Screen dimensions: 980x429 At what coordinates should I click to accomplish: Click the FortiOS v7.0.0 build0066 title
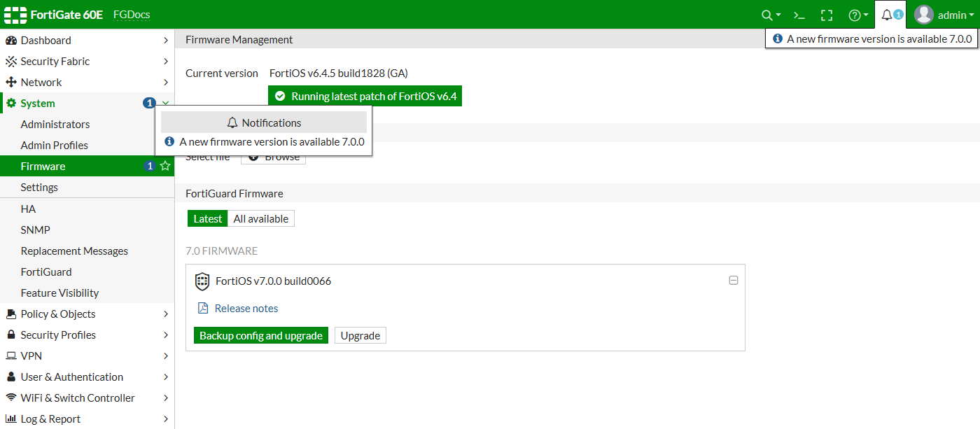pyautogui.click(x=274, y=281)
